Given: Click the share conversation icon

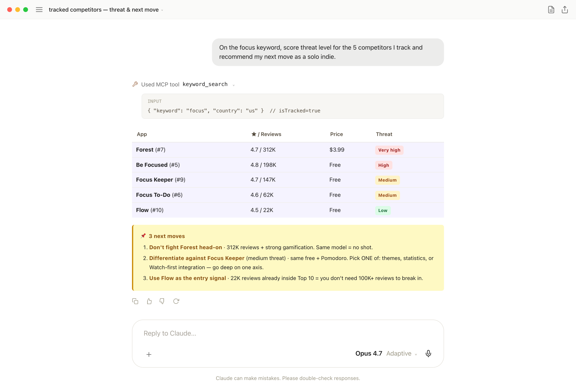Looking at the screenshot, I should pyautogui.click(x=565, y=10).
